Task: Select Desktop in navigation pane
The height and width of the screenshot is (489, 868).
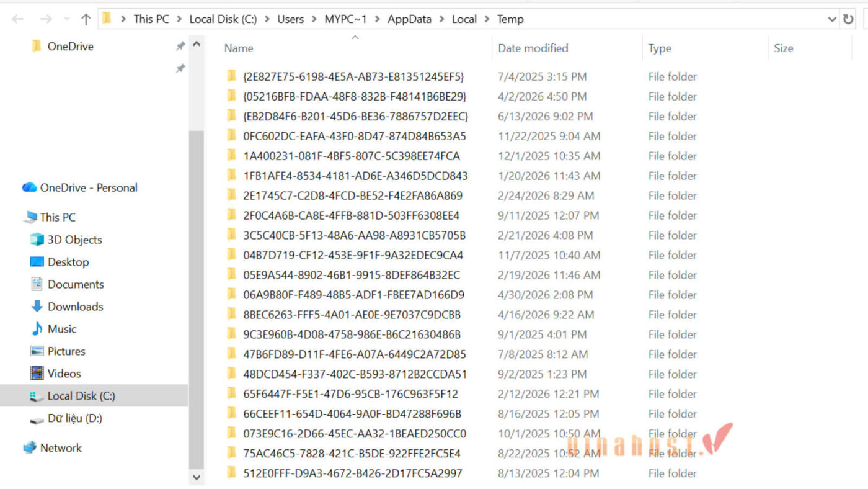Action: [68, 262]
